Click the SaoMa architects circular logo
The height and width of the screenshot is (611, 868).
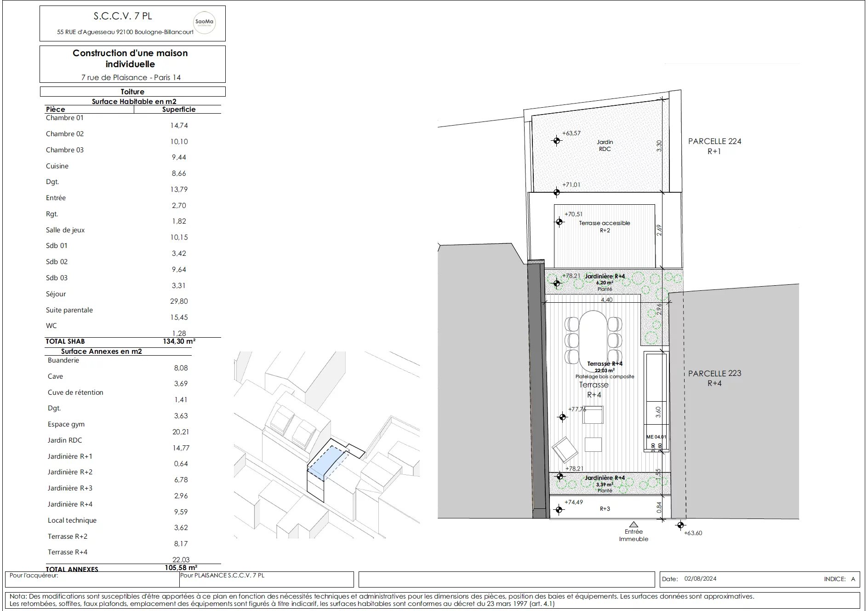[x=204, y=23]
